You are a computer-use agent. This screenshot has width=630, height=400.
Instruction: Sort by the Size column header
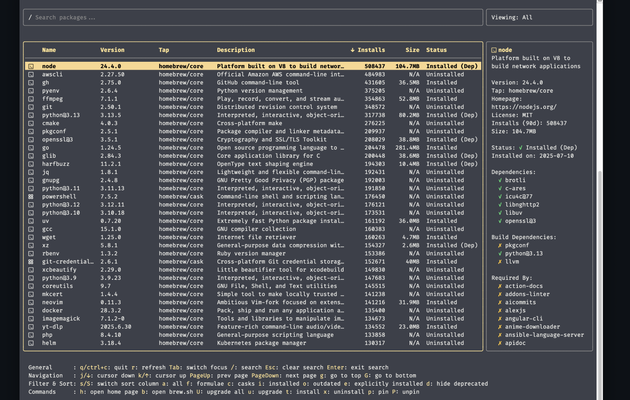click(x=412, y=50)
